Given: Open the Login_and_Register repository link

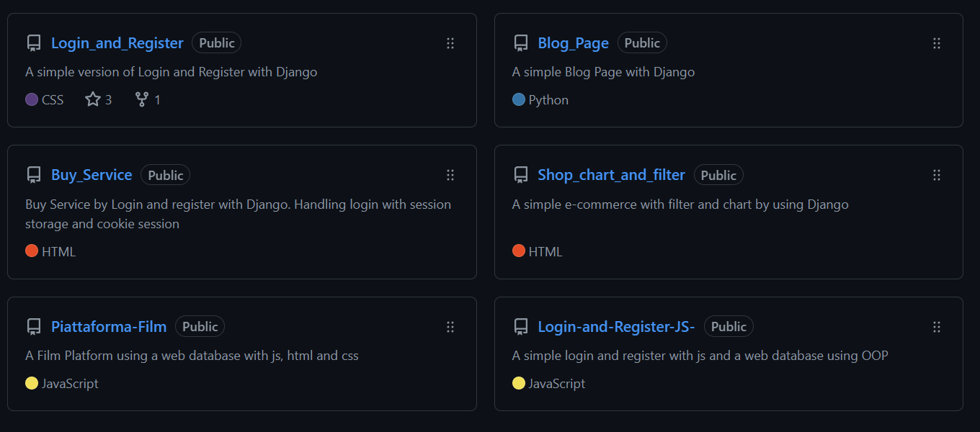Looking at the screenshot, I should [x=117, y=43].
